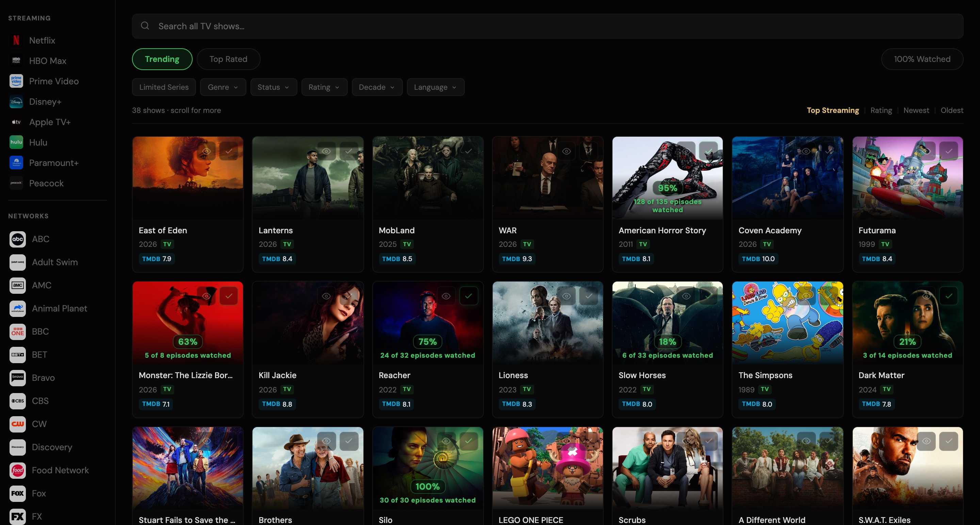The width and height of the screenshot is (980, 525).
Task: Click the Peacock logo icon
Action: coord(16,183)
